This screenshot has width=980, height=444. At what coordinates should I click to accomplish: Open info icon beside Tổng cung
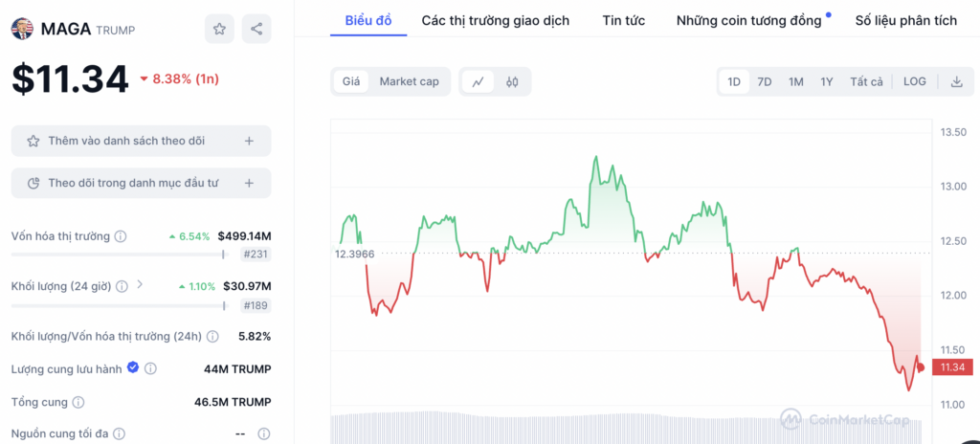[78, 402]
